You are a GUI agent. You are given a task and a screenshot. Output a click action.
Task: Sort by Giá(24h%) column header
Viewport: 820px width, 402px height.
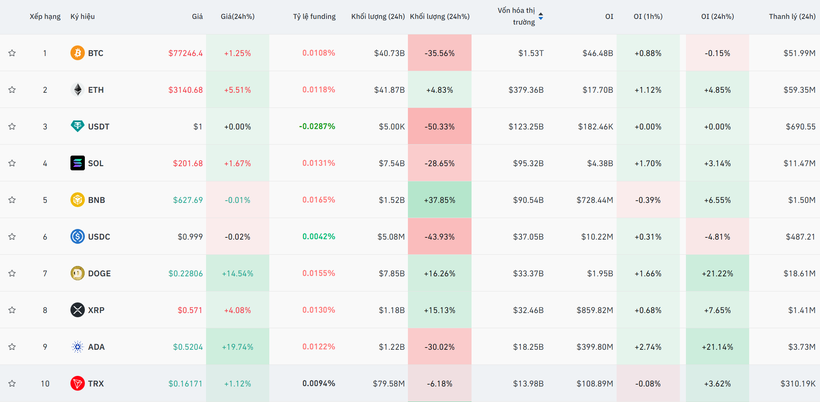237,16
